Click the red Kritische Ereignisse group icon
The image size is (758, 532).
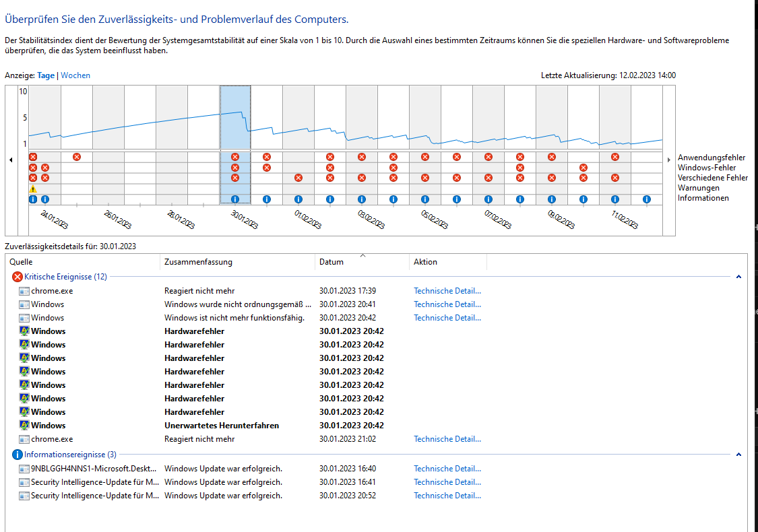tap(18, 277)
